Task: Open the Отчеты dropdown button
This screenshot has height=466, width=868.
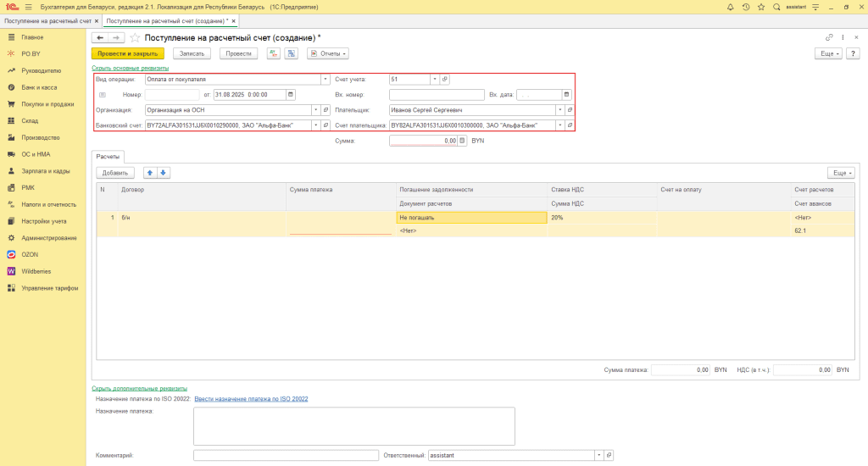Action: tap(328, 53)
